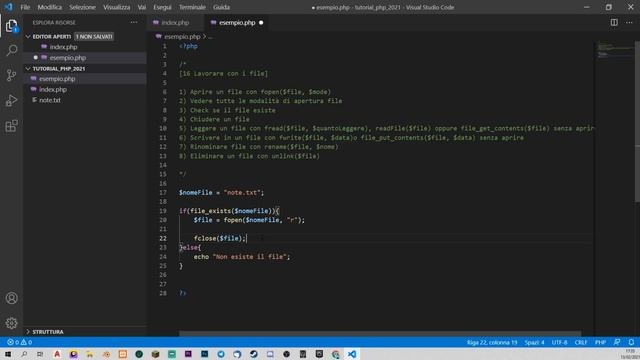Click Riga 22, colonna 19 position indicator

point(492,342)
